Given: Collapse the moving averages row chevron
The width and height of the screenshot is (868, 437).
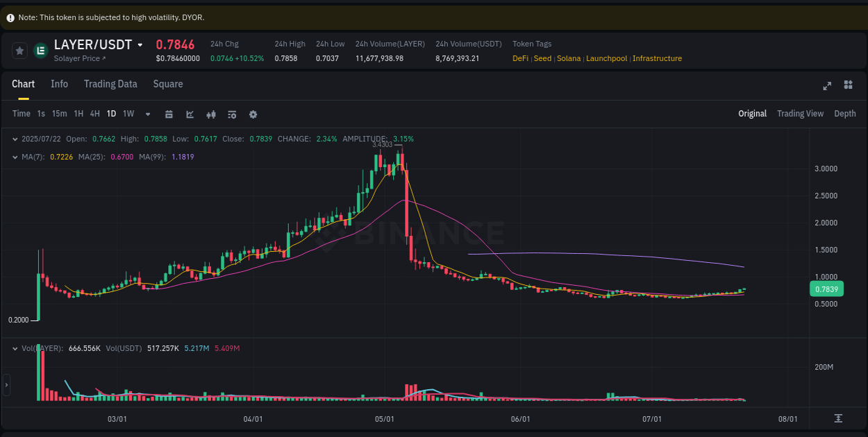Looking at the screenshot, I should (15, 157).
